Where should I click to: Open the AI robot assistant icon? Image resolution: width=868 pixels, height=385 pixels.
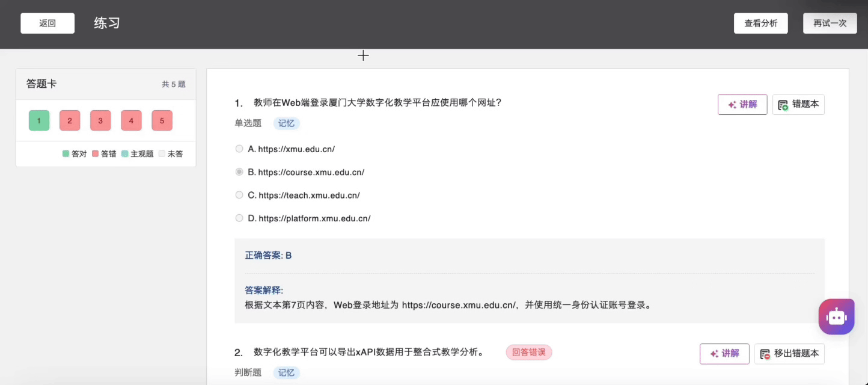[x=836, y=316]
